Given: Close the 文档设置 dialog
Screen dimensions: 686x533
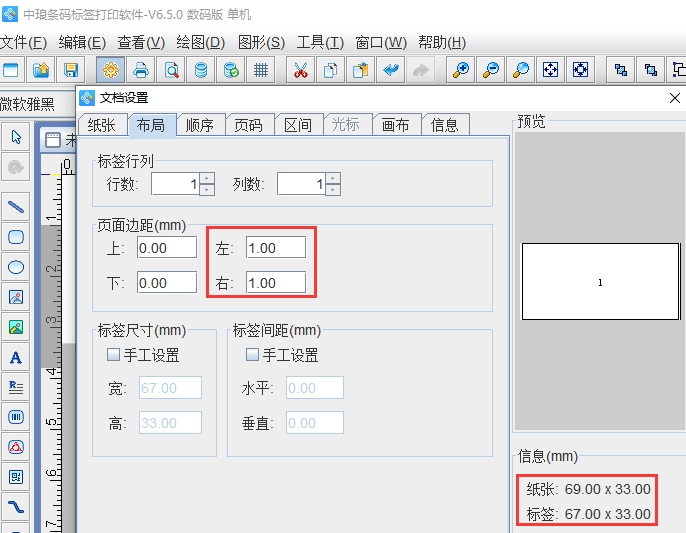Looking at the screenshot, I should tap(675, 98).
